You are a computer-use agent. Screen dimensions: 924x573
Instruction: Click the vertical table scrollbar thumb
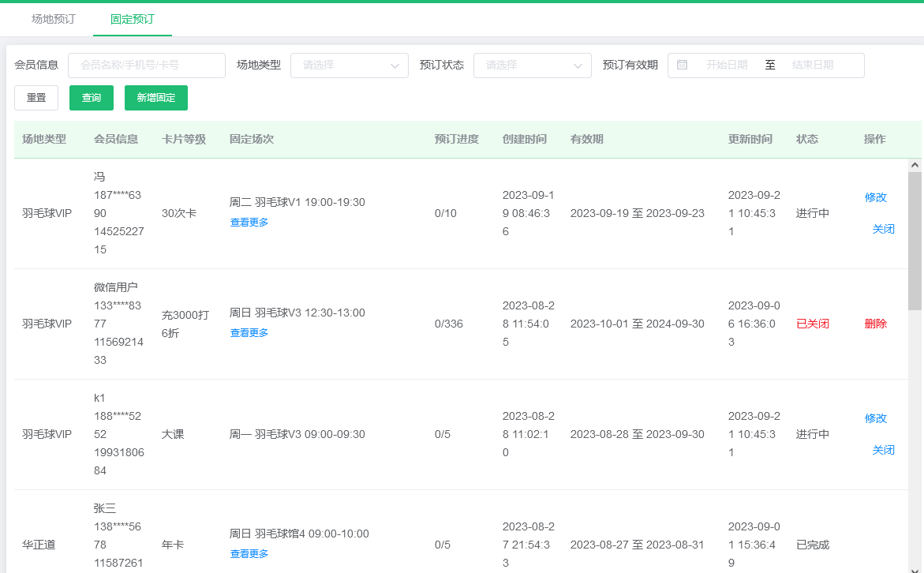click(915, 241)
